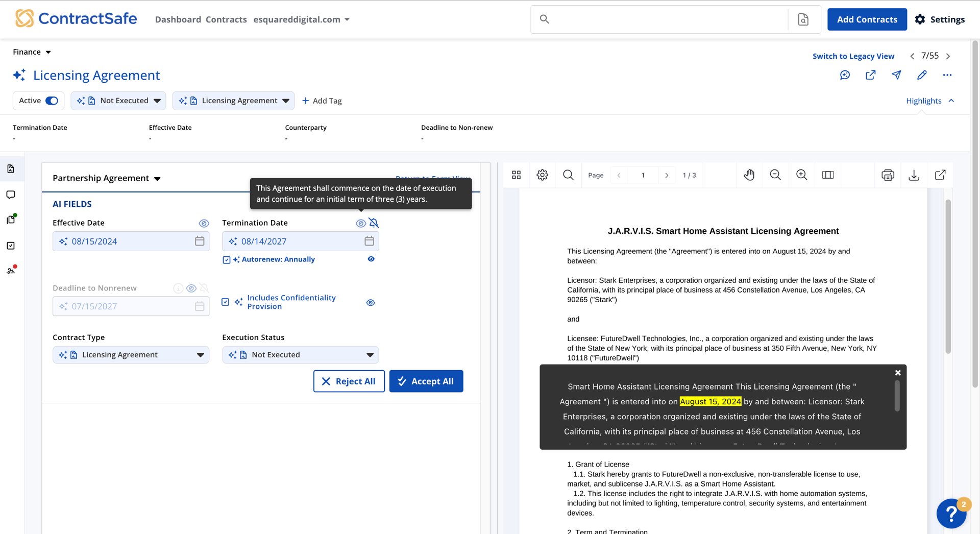Click the highlight popup scrollbar
Image resolution: width=980 pixels, height=534 pixels.
[x=897, y=396]
